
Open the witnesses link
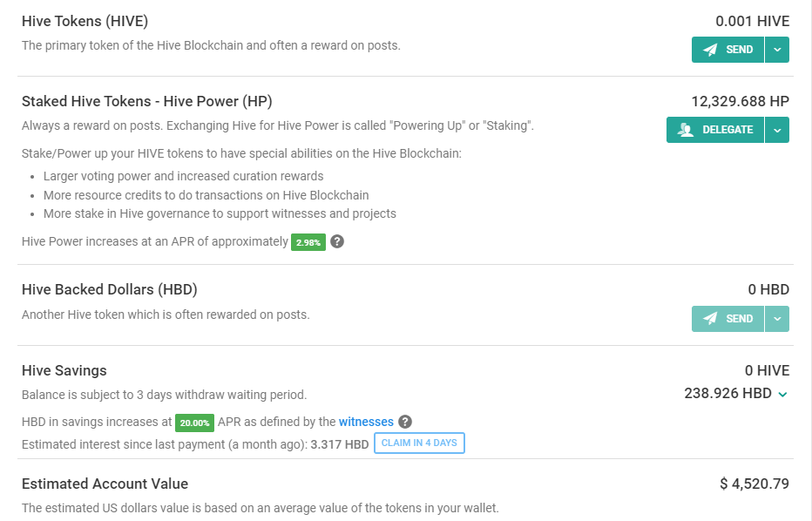click(x=366, y=422)
